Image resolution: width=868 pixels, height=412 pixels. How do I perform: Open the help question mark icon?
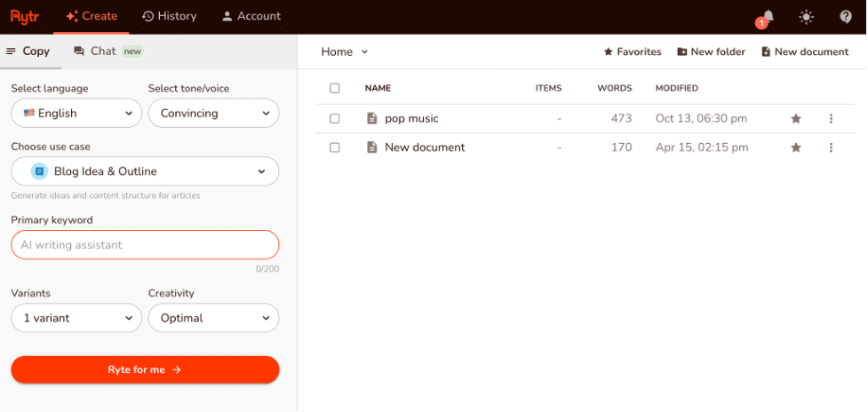click(845, 17)
